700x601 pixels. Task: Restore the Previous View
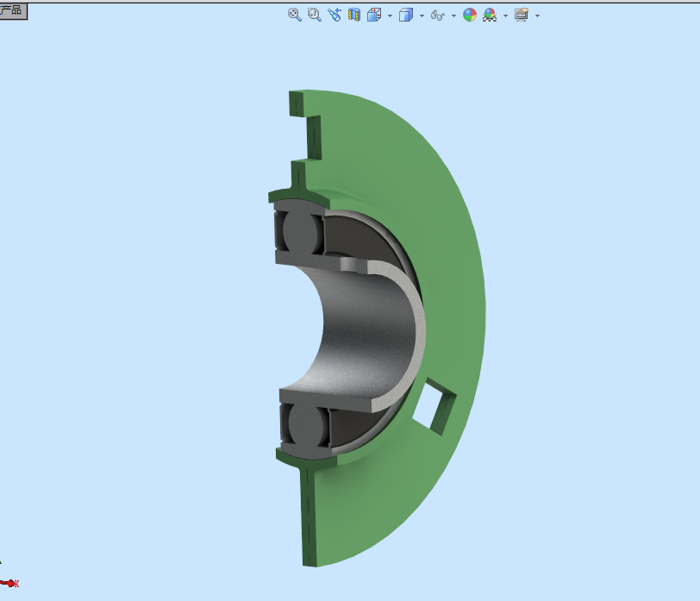coord(334,15)
